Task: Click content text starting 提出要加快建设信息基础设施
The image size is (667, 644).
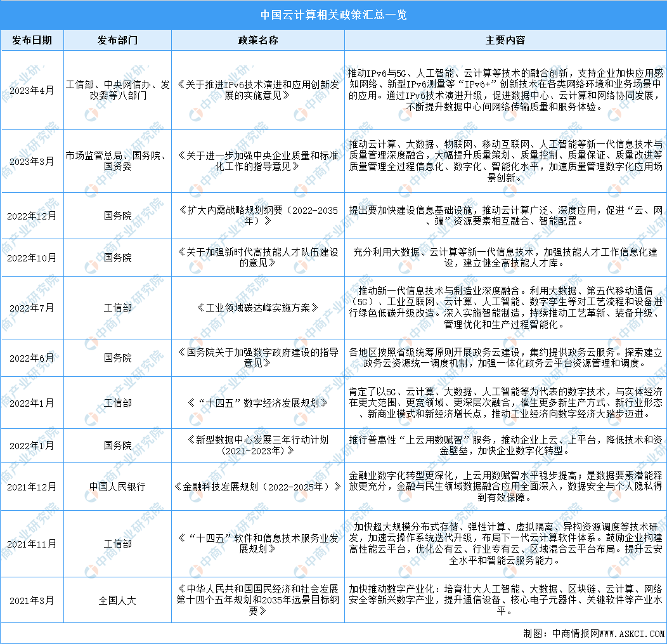Action: pyautogui.click(x=505, y=215)
